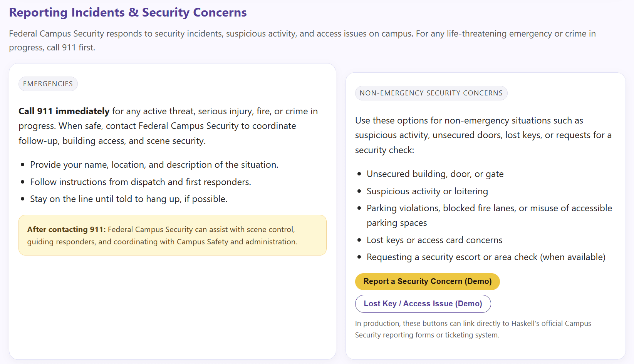
Task: Click the bold 'After contacting 911:' label
Action: (x=66, y=230)
